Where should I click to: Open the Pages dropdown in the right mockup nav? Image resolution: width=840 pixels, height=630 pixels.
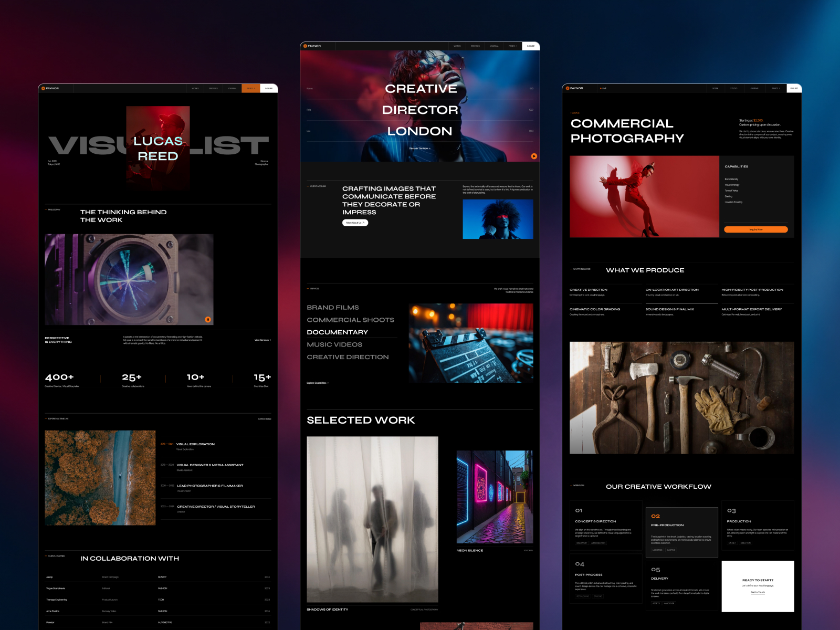click(x=776, y=88)
